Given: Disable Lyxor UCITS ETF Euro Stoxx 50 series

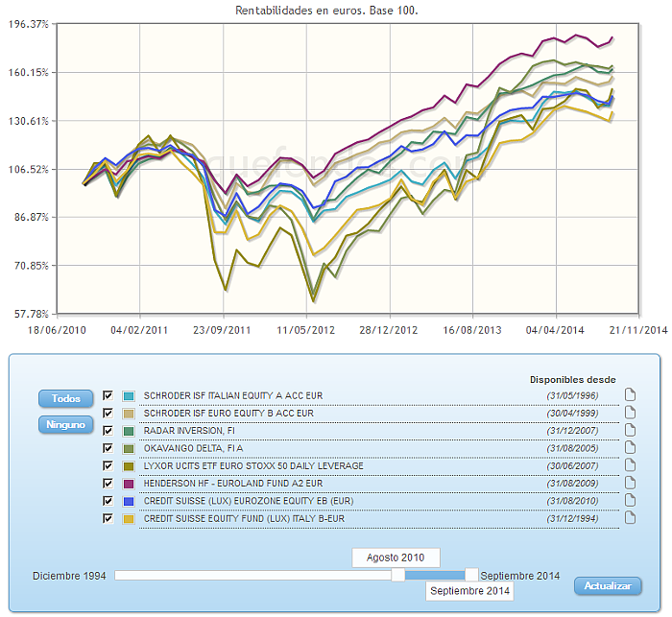Looking at the screenshot, I should [x=108, y=465].
